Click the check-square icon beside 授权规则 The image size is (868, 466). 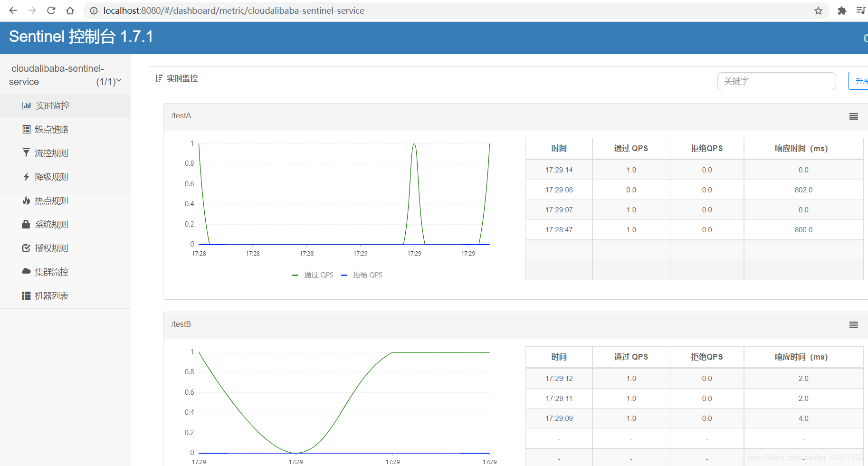[26, 248]
